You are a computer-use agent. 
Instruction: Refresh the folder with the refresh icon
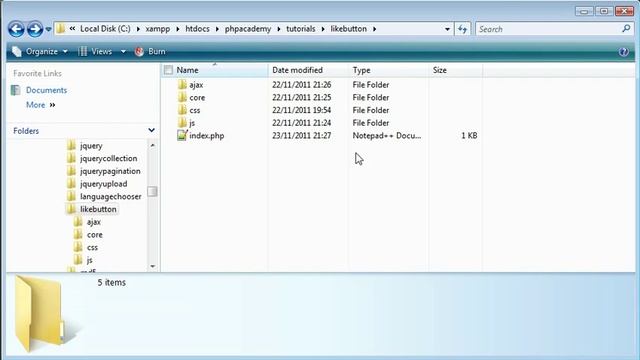[x=462, y=29]
